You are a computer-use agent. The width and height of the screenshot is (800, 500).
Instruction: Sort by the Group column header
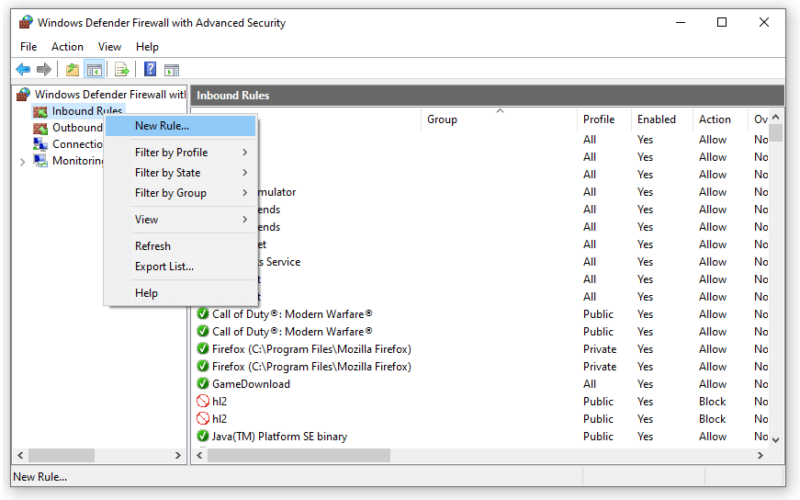coord(499,119)
